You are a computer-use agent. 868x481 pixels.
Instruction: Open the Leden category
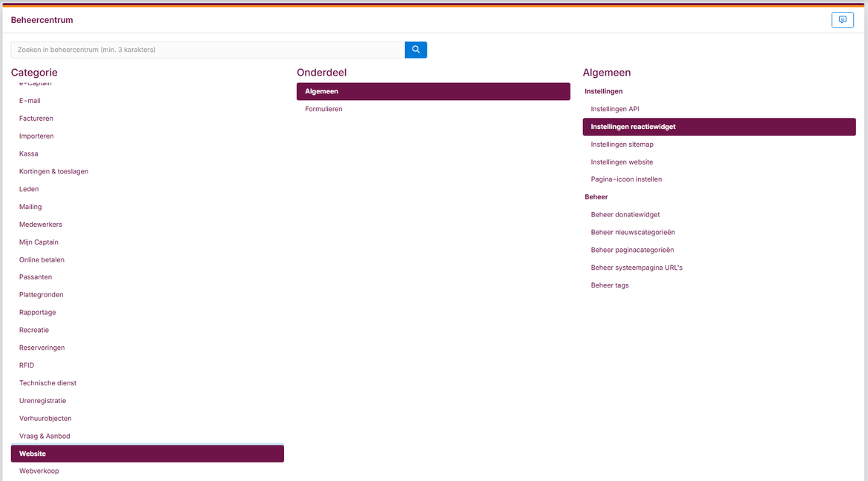28,188
